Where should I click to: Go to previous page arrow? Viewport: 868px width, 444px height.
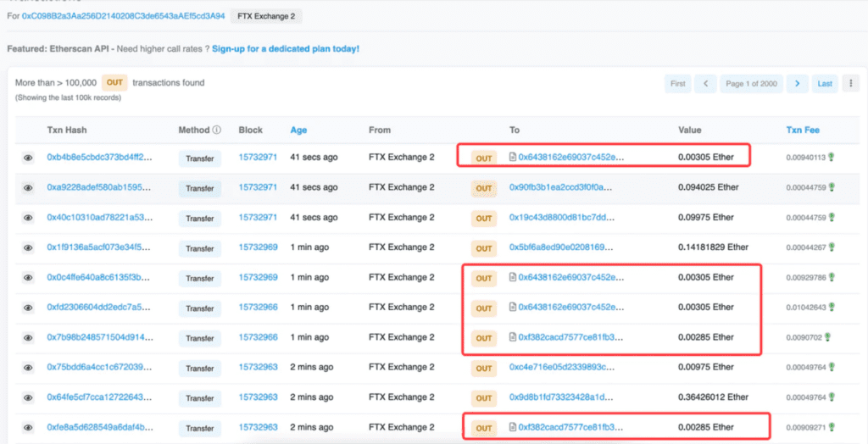coord(706,84)
